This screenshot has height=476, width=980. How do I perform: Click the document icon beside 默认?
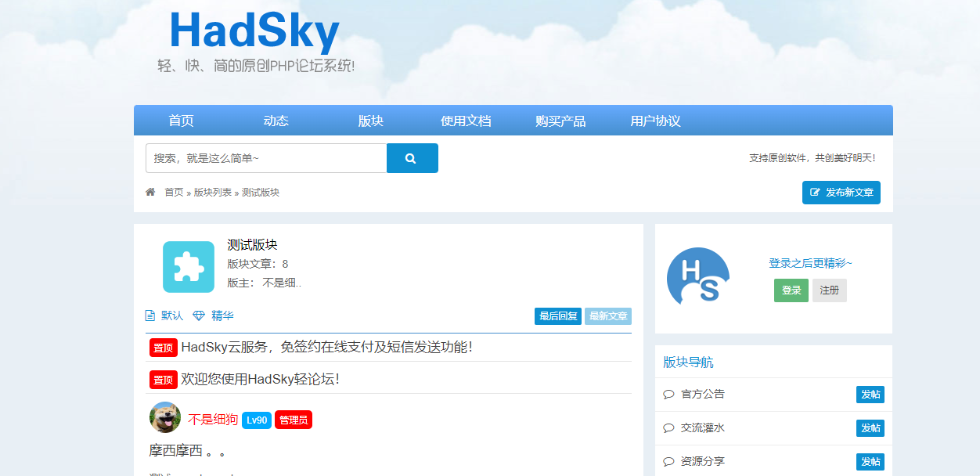150,316
